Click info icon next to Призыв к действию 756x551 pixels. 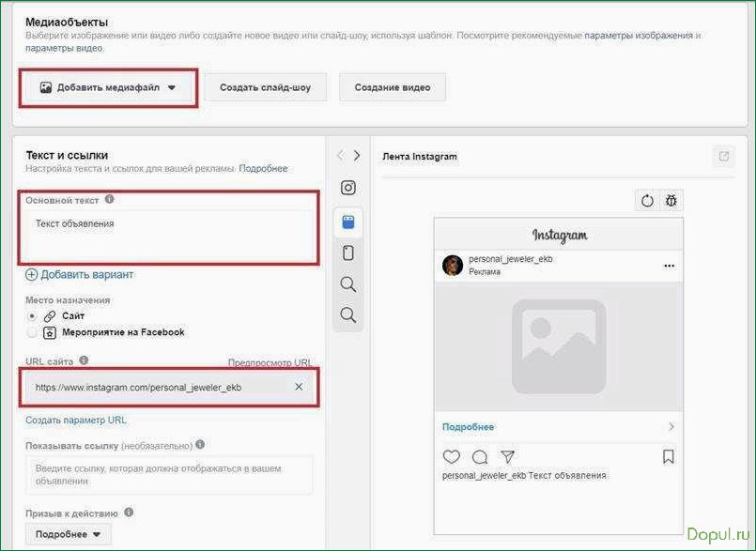coord(129,512)
